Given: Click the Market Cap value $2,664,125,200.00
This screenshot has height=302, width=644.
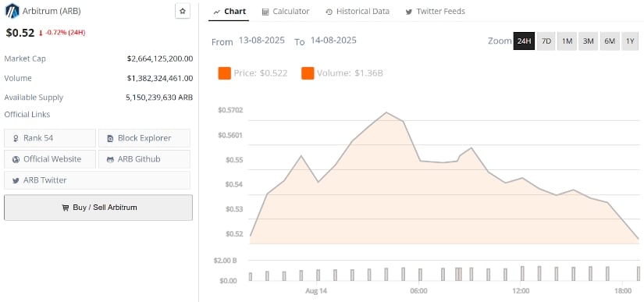Looking at the screenshot, I should click(x=160, y=59).
